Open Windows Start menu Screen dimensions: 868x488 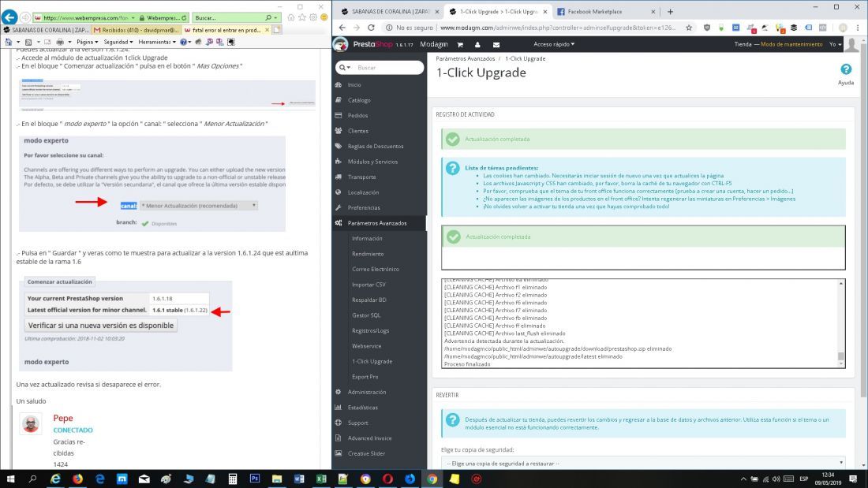tap(10, 479)
